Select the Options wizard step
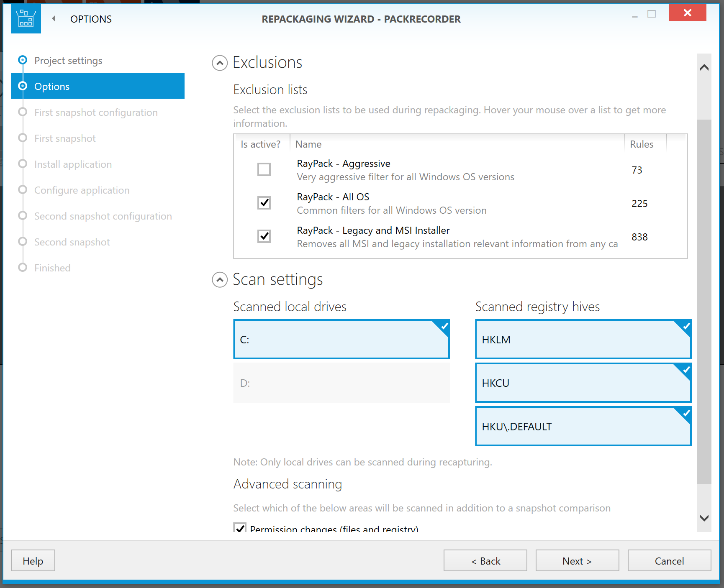Image resolution: width=724 pixels, height=588 pixels. [x=98, y=86]
